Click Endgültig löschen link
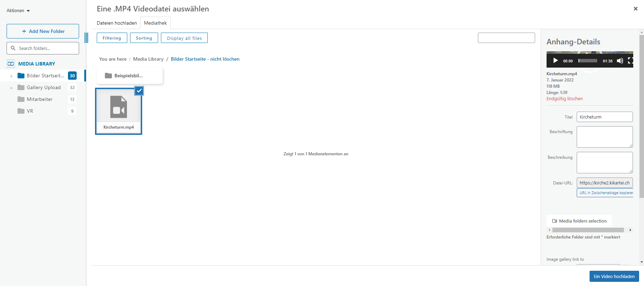The height and width of the screenshot is (286, 644). [564, 99]
